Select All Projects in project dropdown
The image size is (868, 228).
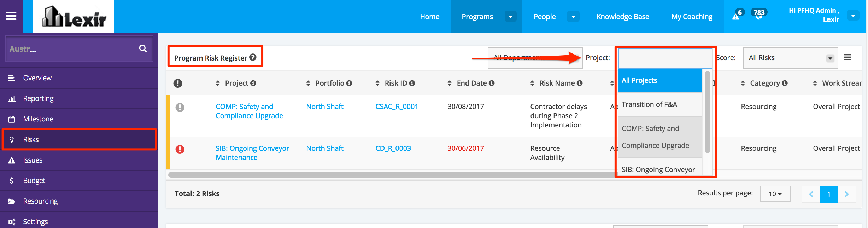pyautogui.click(x=660, y=80)
